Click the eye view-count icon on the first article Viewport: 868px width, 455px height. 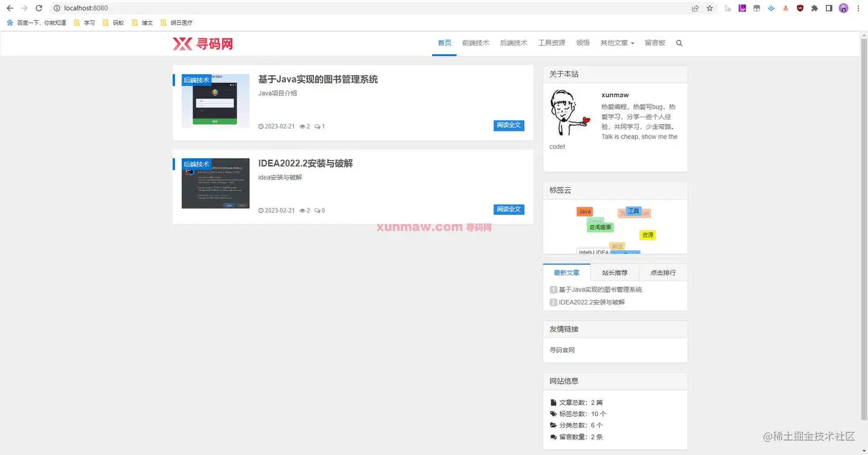(x=303, y=126)
